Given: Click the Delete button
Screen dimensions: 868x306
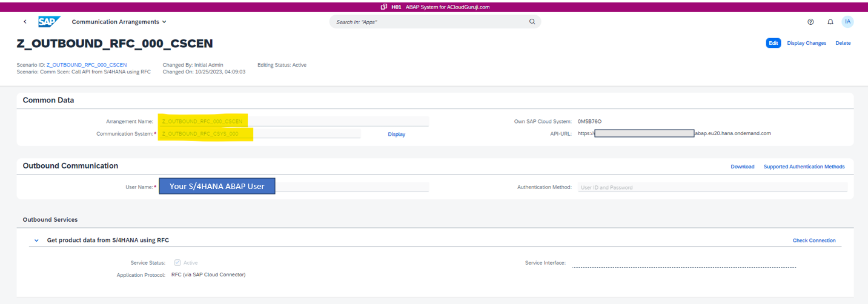Looking at the screenshot, I should click(x=843, y=43).
